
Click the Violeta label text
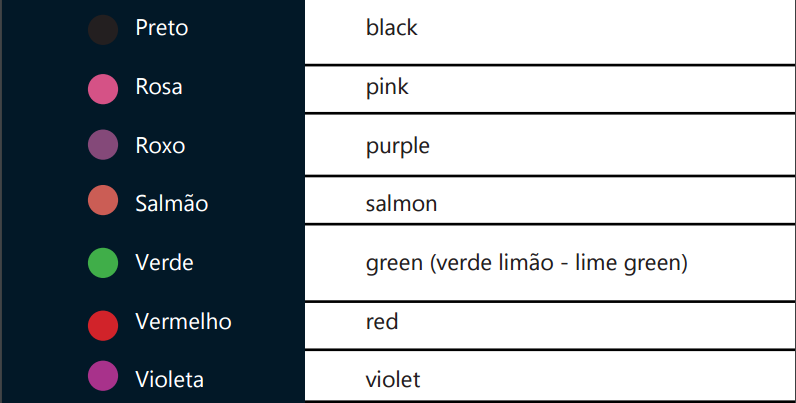point(170,380)
